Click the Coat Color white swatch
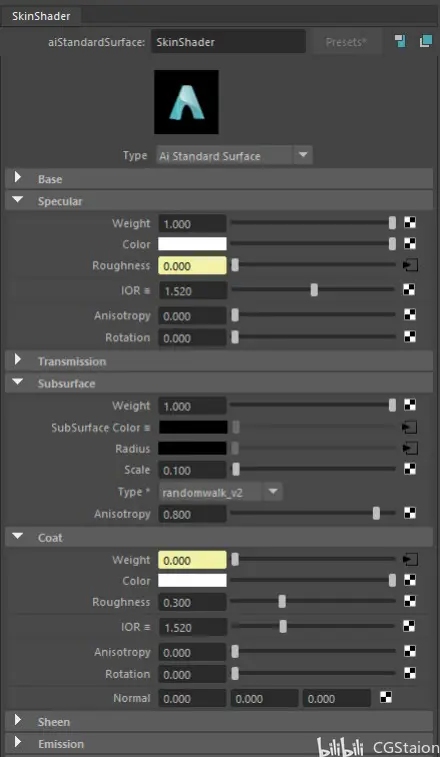This screenshot has width=440, height=757. [192, 580]
